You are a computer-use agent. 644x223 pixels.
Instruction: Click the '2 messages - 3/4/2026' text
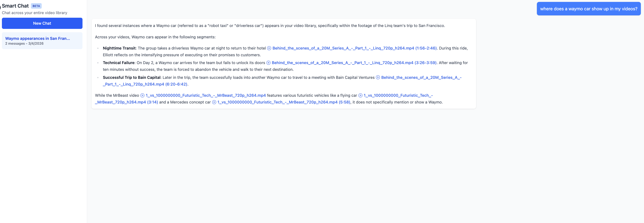pyautogui.click(x=24, y=44)
